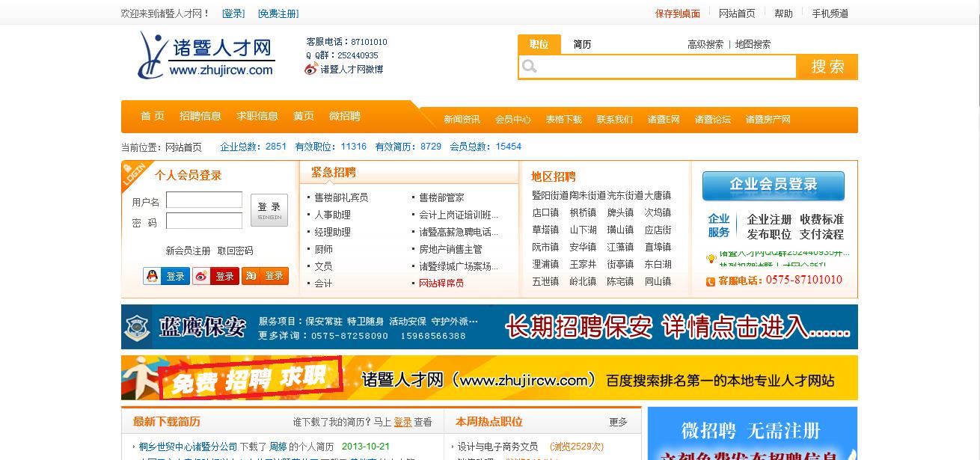The width and height of the screenshot is (980, 460).
Task: Open the 售楼部管家 job listing
Action: coord(441,197)
